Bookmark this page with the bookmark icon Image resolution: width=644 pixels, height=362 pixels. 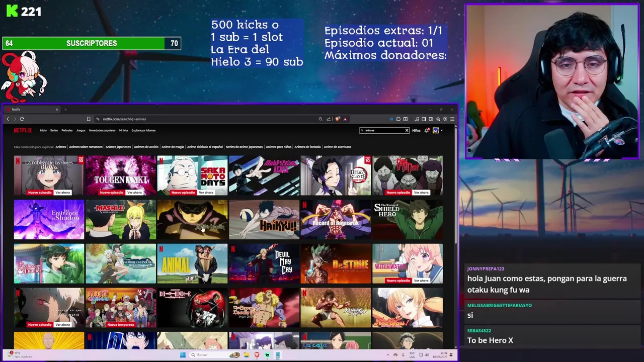pyautogui.click(x=89, y=119)
